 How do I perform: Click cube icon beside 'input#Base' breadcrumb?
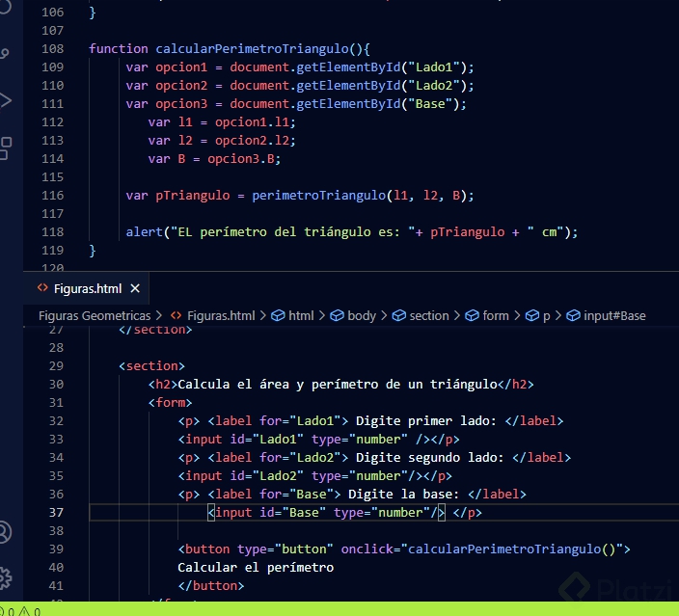(573, 315)
